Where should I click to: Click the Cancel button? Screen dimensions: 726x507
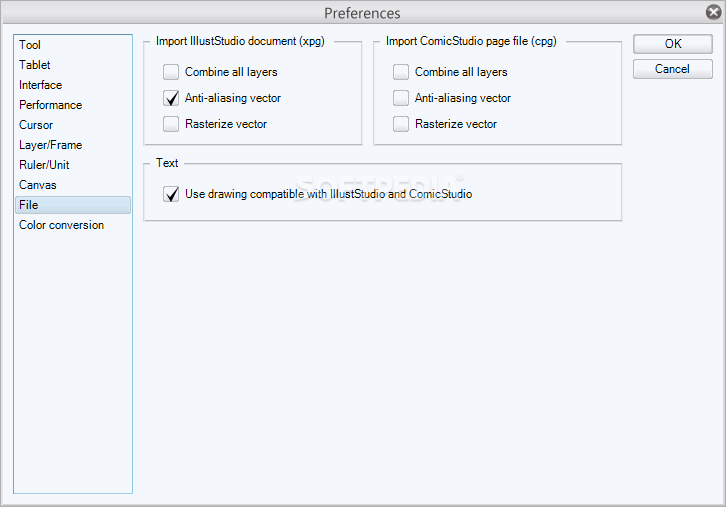673,69
